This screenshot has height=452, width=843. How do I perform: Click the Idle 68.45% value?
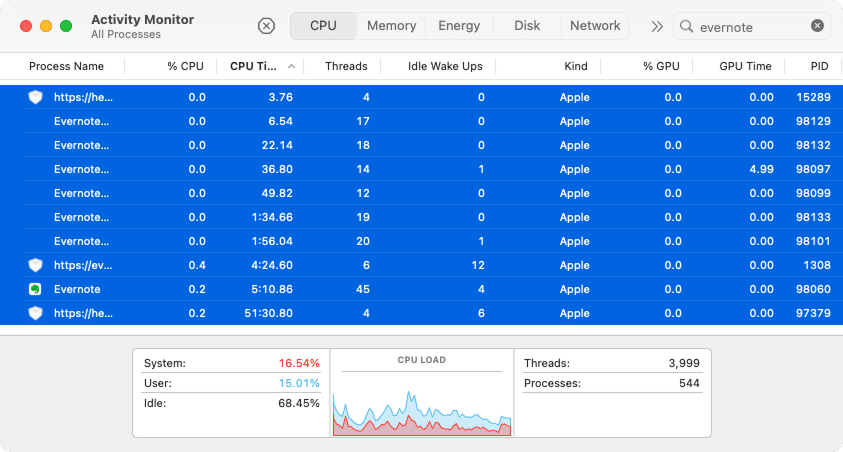pos(299,403)
